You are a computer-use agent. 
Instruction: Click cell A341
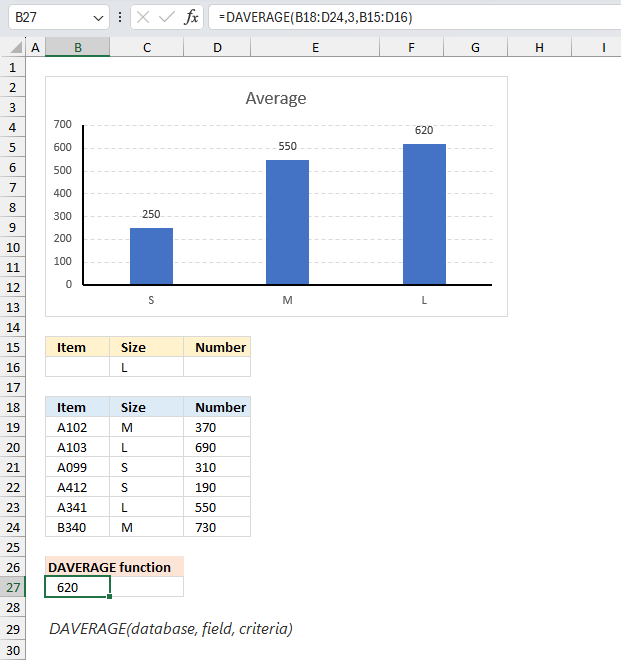click(x=77, y=507)
